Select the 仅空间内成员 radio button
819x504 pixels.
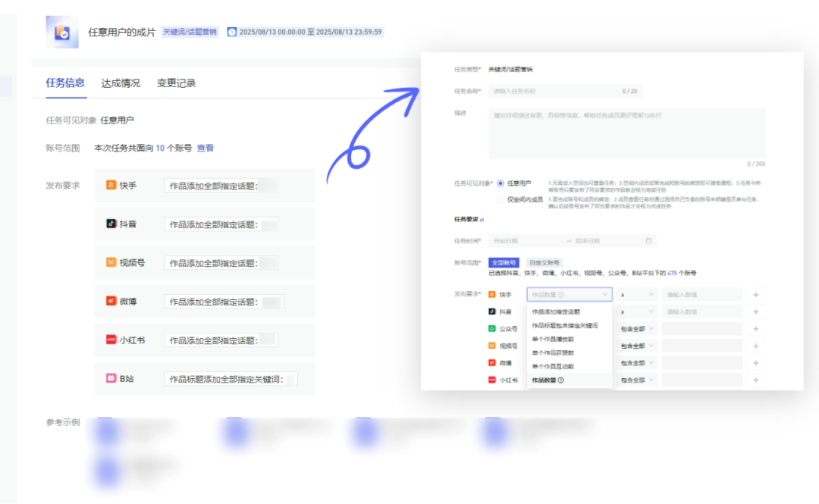(x=500, y=199)
